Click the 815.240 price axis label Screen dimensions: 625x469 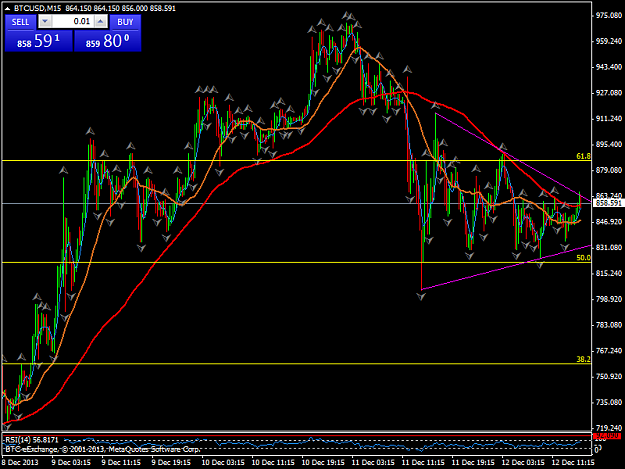pos(609,273)
